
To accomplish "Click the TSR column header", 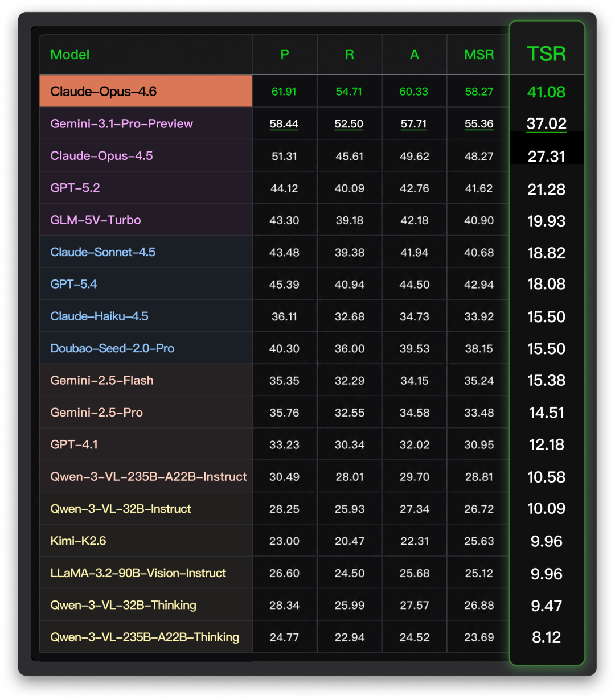I will [x=547, y=54].
